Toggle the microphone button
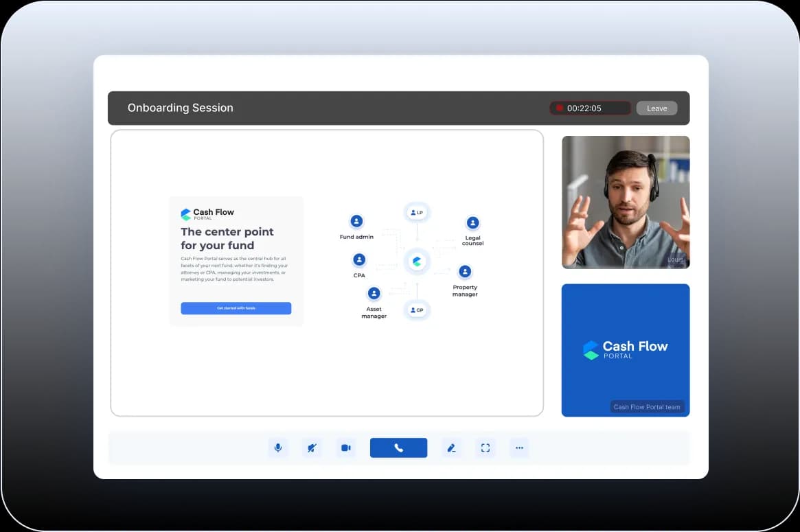The width and height of the screenshot is (800, 532). 278,448
